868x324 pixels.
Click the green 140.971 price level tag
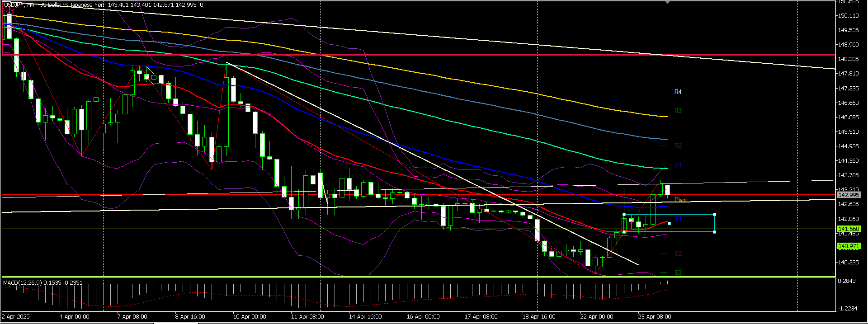point(848,246)
